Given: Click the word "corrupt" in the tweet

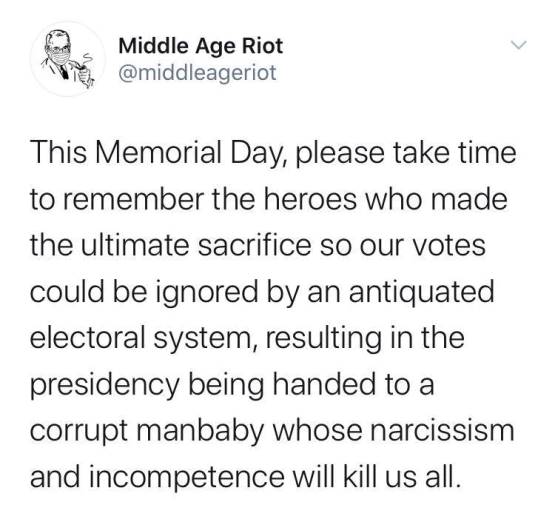Looking at the screenshot, I should pyautogui.click(x=79, y=432).
